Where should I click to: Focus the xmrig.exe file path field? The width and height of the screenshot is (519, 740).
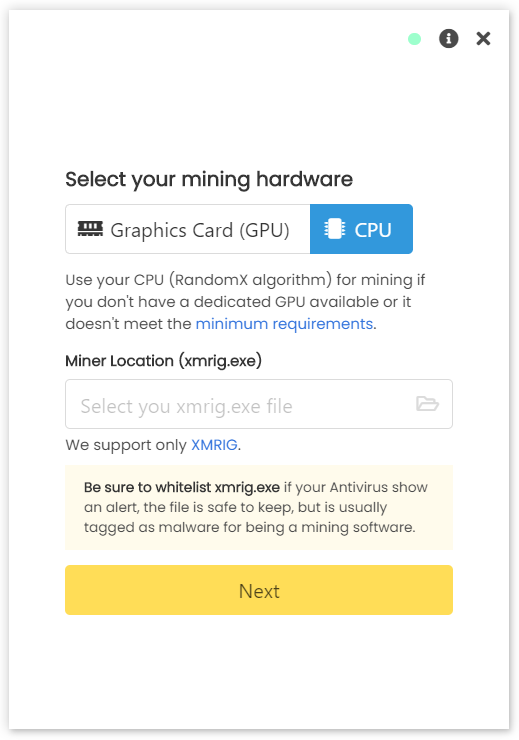[x=259, y=404]
